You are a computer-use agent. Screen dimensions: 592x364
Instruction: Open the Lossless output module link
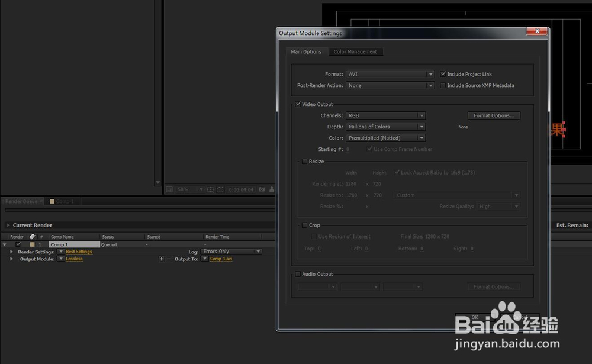[74, 259]
